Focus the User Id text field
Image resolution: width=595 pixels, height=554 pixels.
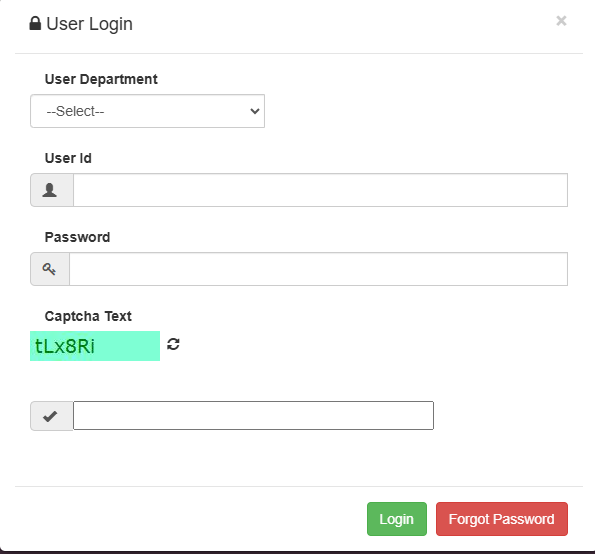pos(321,190)
